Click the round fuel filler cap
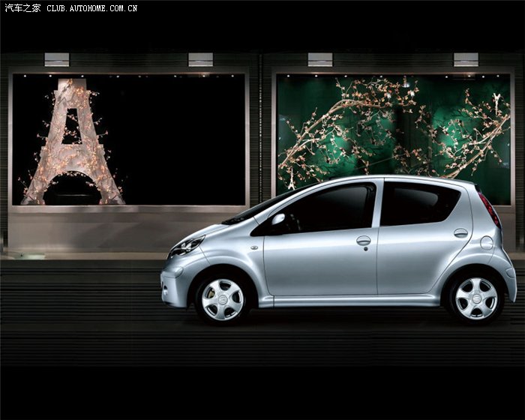525x420 pixels. [487, 243]
